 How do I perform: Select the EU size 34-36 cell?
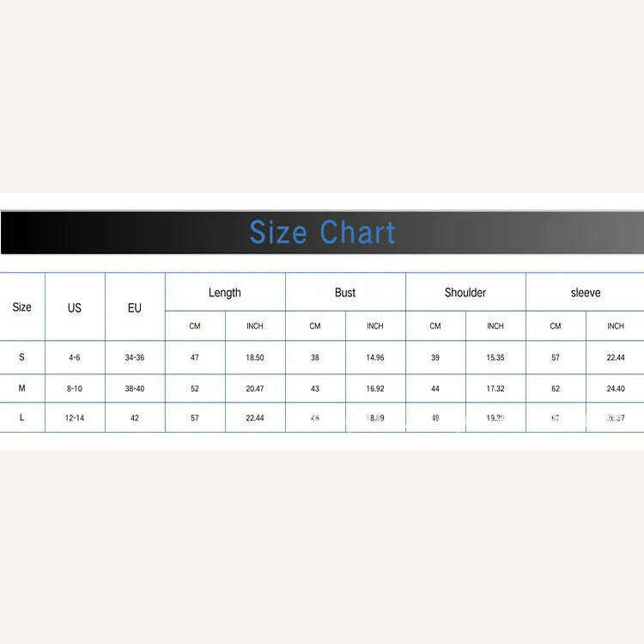135,357
